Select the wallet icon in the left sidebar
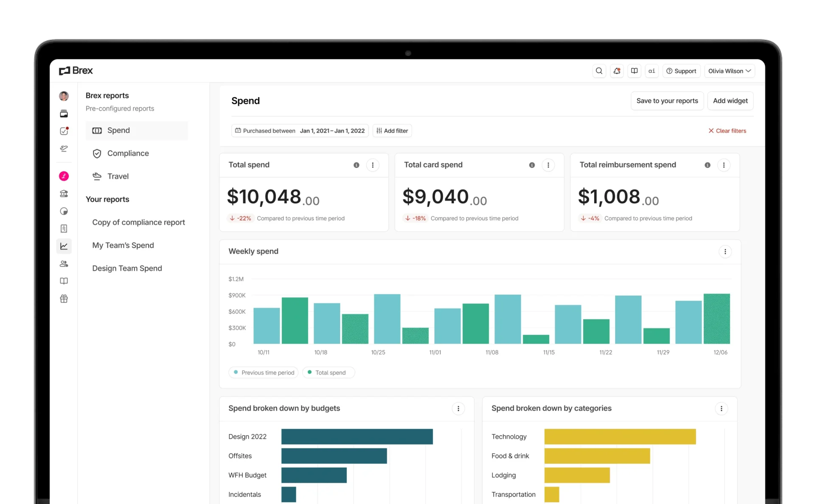 [x=64, y=114]
